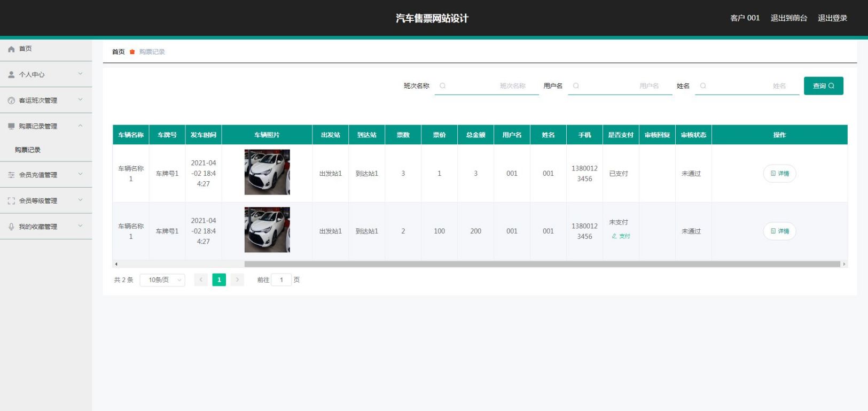This screenshot has width=868, height=411.
Task: Click the home icon in sidebar
Action: 11,49
